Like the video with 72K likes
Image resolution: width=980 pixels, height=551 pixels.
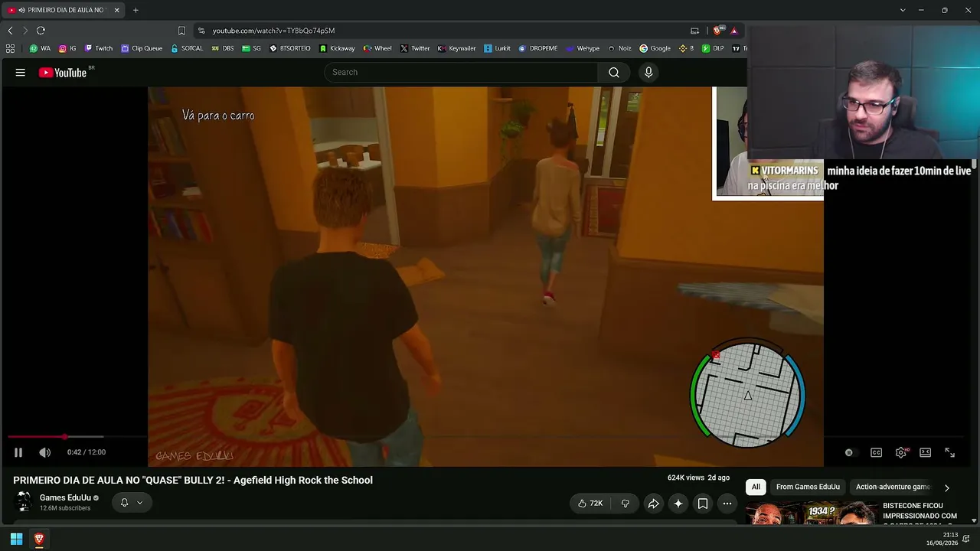pos(590,504)
